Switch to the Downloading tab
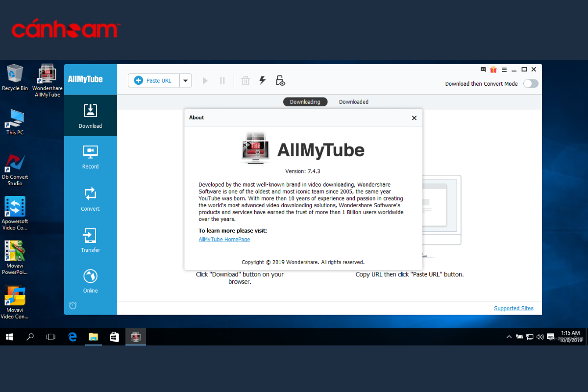588x392 pixels. click(305, 102)
